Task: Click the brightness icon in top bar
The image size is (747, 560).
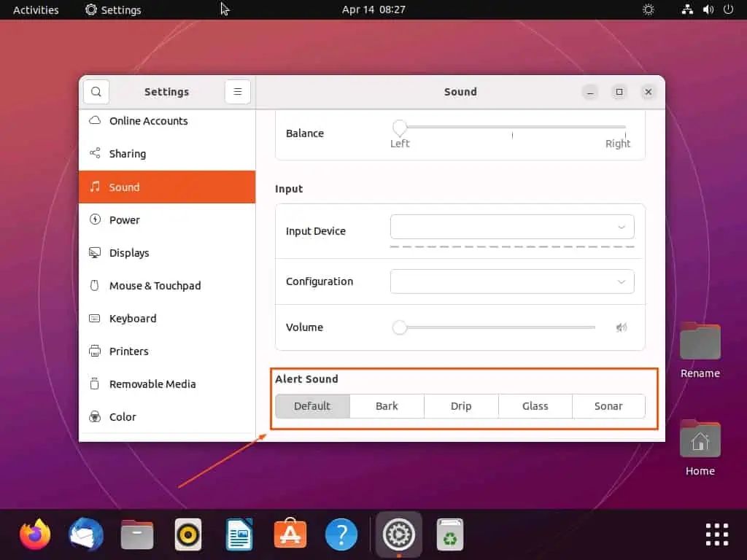Action: pyautogui.click(x=649, y=9)
